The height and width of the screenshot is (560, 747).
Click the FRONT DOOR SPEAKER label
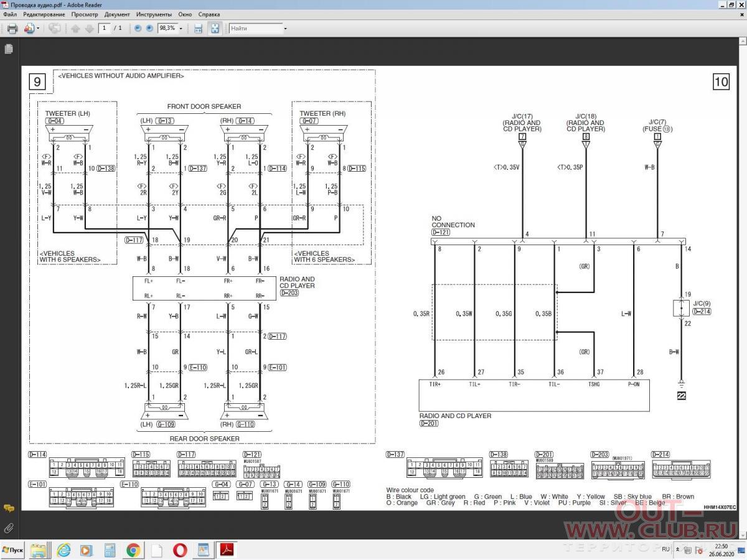coord(204,106)
